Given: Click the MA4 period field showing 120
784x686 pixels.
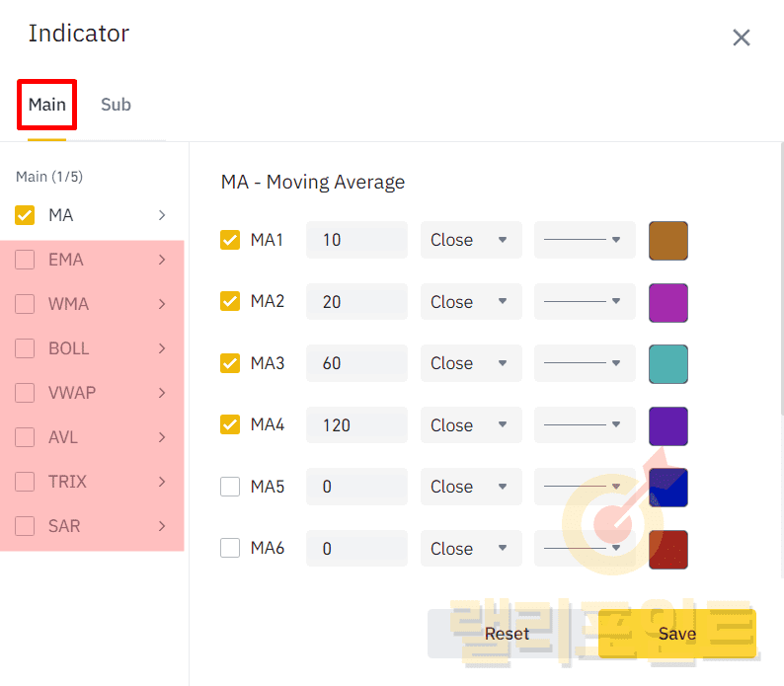Looking at the screenshot, I should 355,425.
